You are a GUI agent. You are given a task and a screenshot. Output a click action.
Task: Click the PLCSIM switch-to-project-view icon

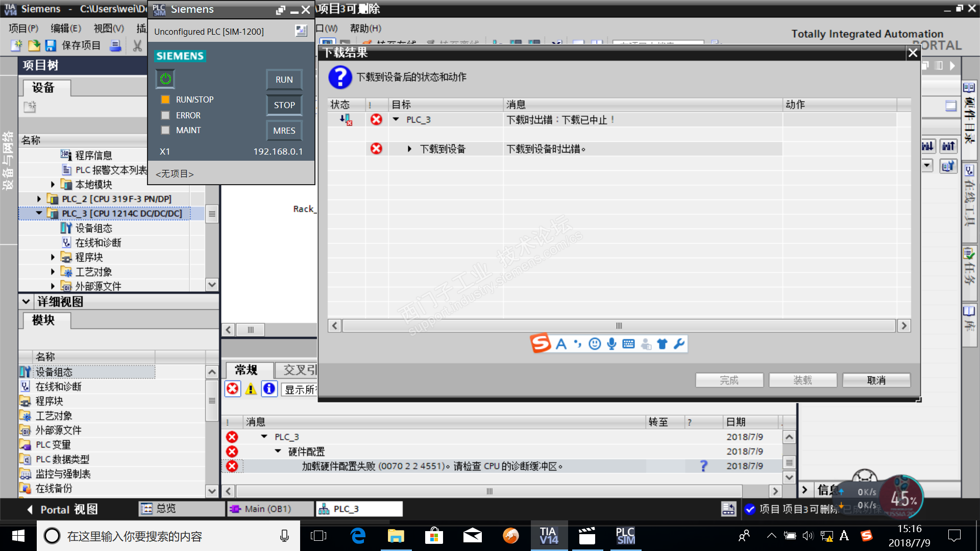pyautogui.click(x=301, y=31)
